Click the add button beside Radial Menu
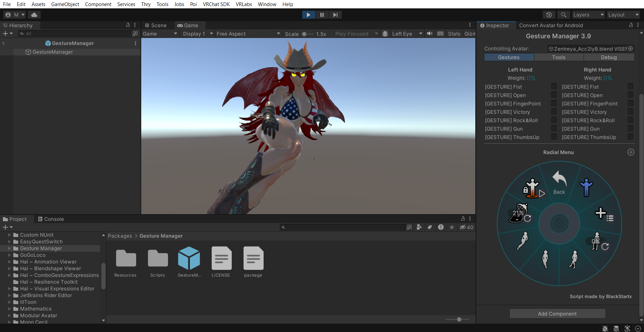 pyautogui.click(x=631, y=152)
